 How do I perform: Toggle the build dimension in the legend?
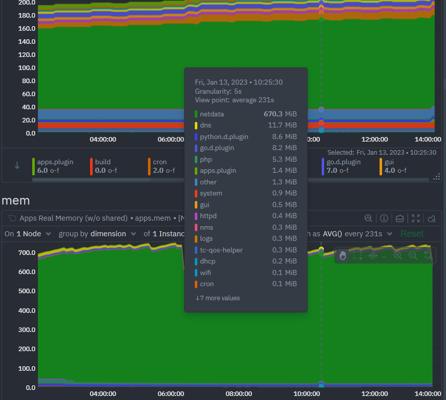point(104,166)
